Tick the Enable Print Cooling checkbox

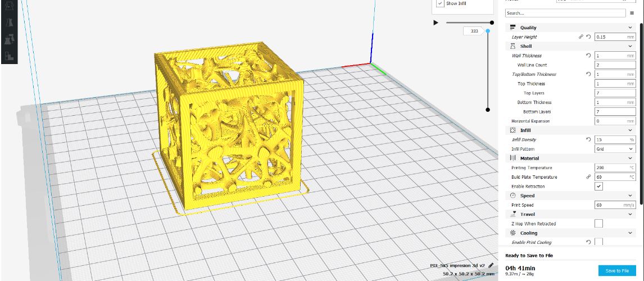599,242
